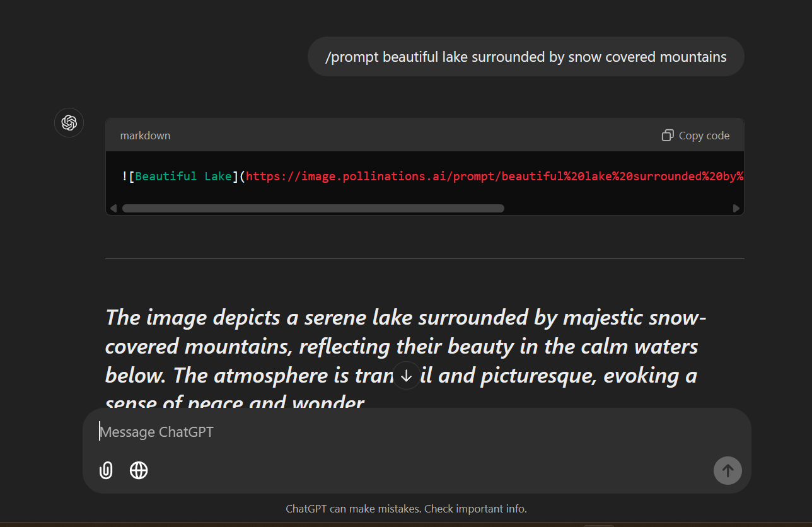The image size is (812, 527).
Task: Click the 'markdown' code language label
Action: click(x=145, y=136)
